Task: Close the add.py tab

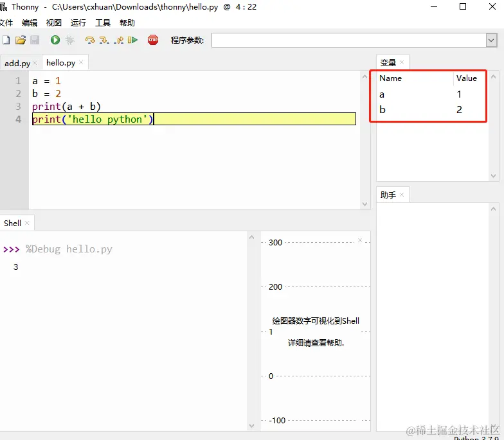Action: [x=35, y=63]
